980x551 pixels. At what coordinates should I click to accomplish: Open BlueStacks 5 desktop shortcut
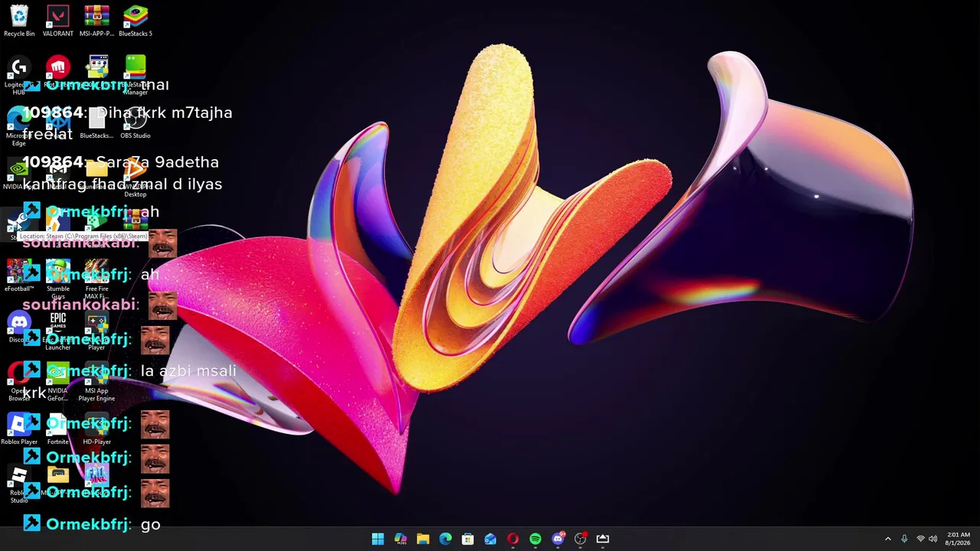[x=136, y=21]
